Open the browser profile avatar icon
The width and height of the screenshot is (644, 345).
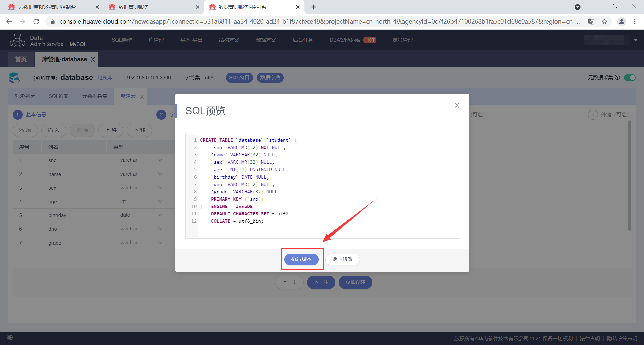[621, 22]
